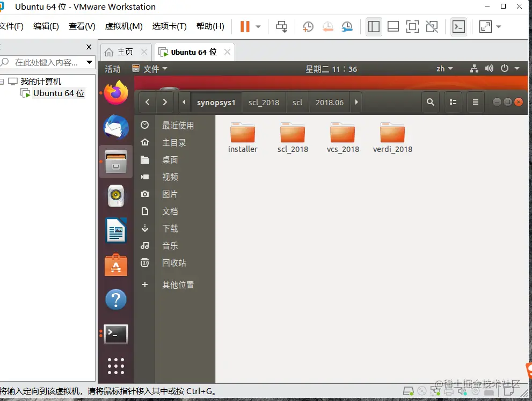532x401 pixels.
Task: Select scl_2018 in the path bar
Action: (264, 103)
